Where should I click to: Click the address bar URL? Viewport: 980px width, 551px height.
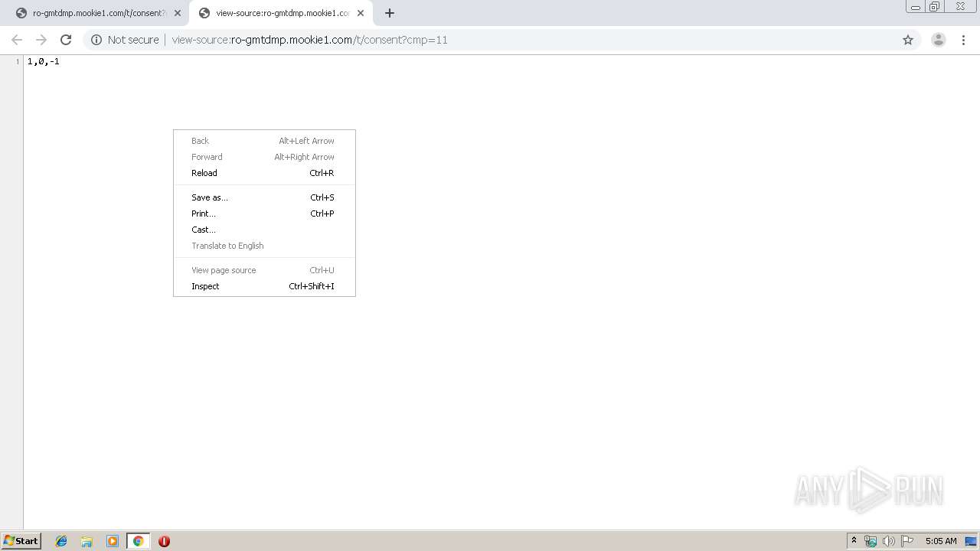pyautogui.click(x=310, y=40)
